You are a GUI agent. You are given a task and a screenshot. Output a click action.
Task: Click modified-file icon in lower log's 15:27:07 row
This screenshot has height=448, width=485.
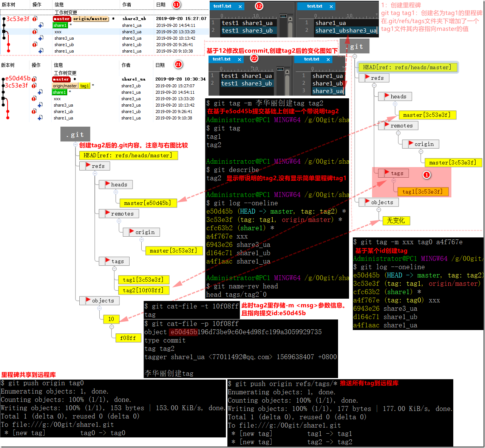(34, 86)
